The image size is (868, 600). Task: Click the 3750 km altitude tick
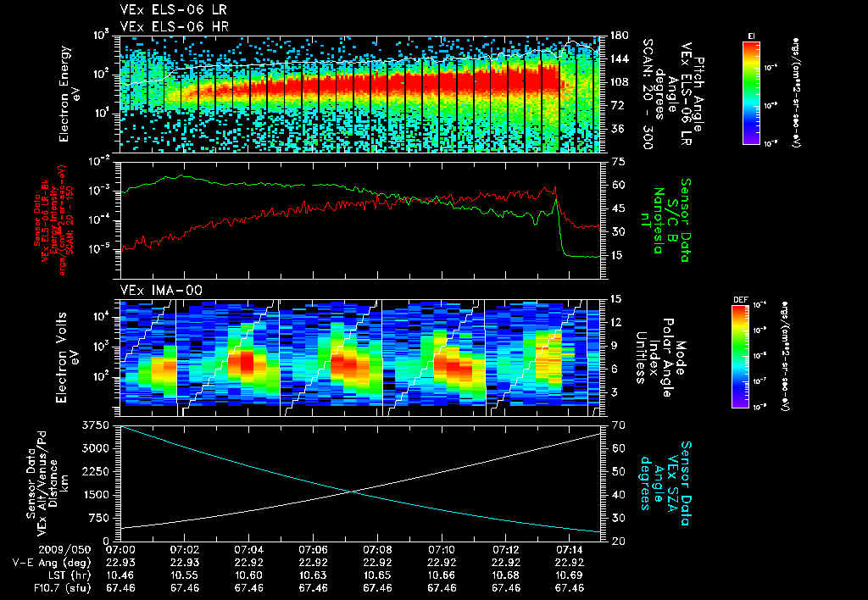tap(95, 425)
